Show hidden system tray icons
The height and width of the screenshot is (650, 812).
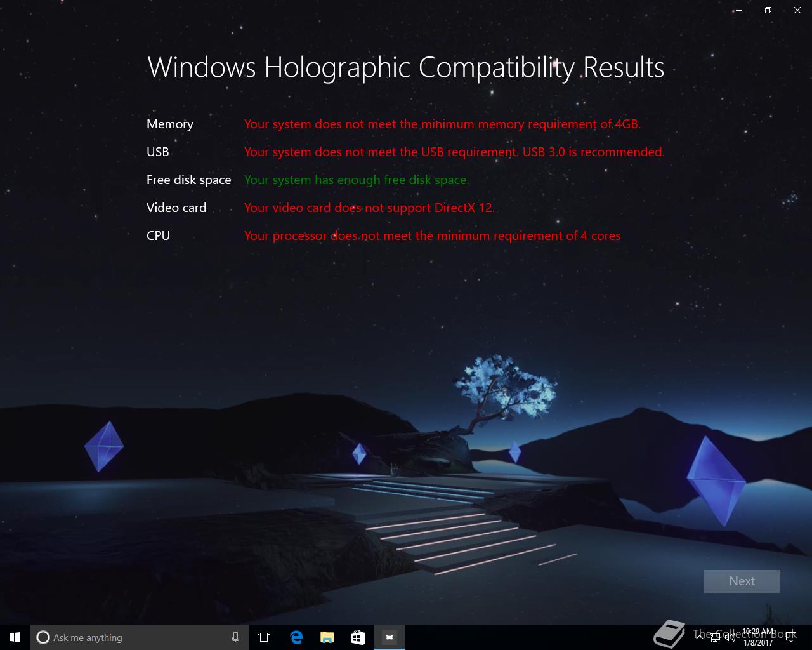[x=700, y=637]
